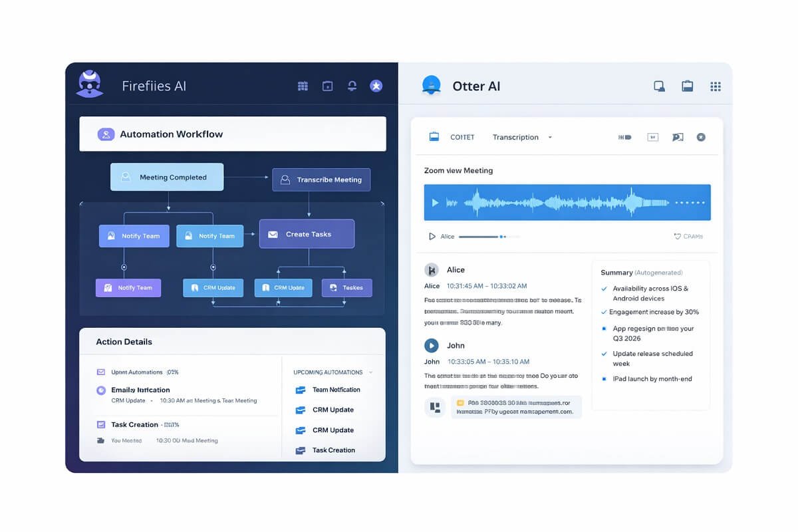Image resolution: width=798 pixels, height=532 pixels.
Task: Play Alice's audio clip
Action: [432, 236]
